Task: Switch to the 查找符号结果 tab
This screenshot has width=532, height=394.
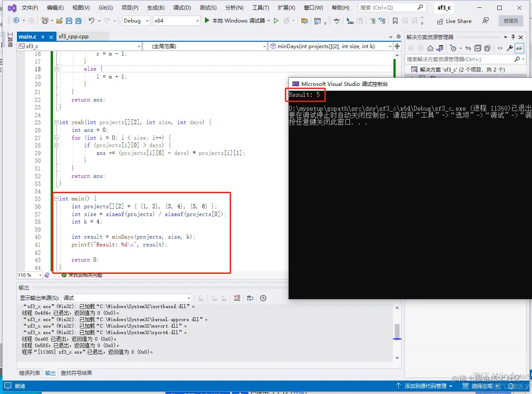Action: pos(76,373)
